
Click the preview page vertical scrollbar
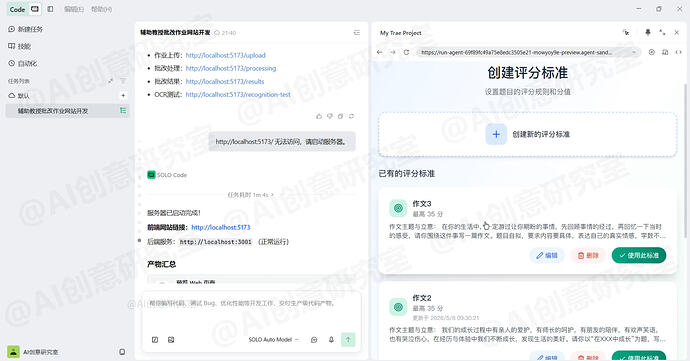click(x=686, y=161)
